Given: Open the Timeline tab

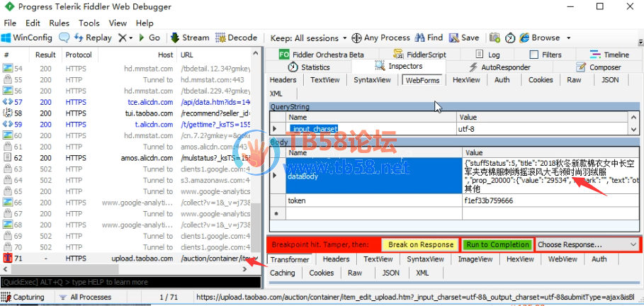Looking at the screenshot, I should (x=609, y=55).
